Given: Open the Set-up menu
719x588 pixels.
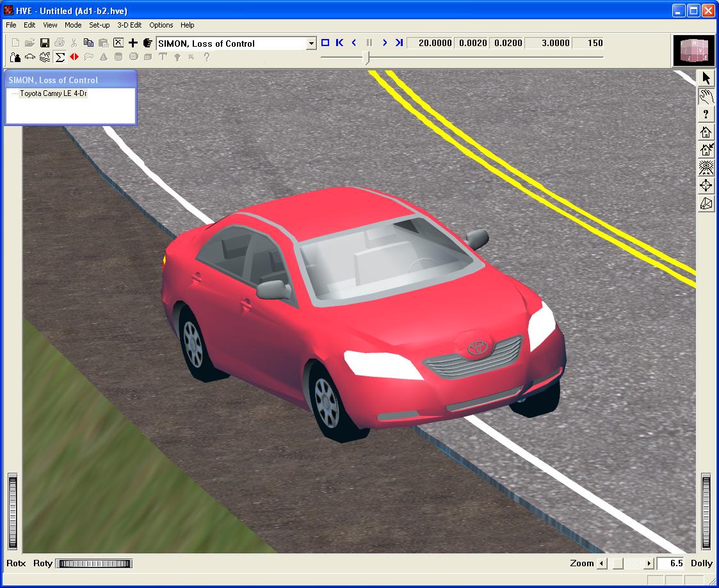Looking at the screenshot, I should point(99,25).
